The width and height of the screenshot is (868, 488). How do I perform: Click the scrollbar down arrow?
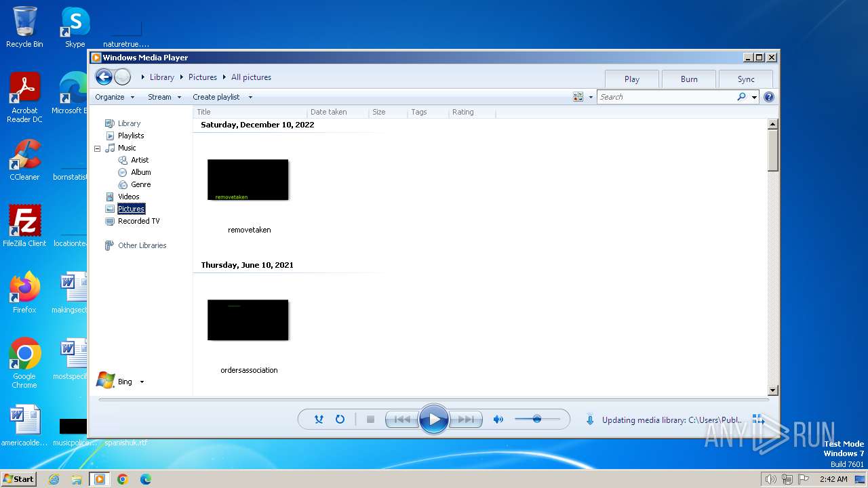pyautogui.click(x=772, y=390)
